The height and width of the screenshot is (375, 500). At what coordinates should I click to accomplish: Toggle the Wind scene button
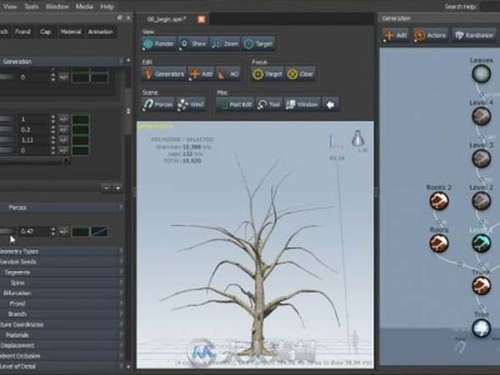point(191,104)
